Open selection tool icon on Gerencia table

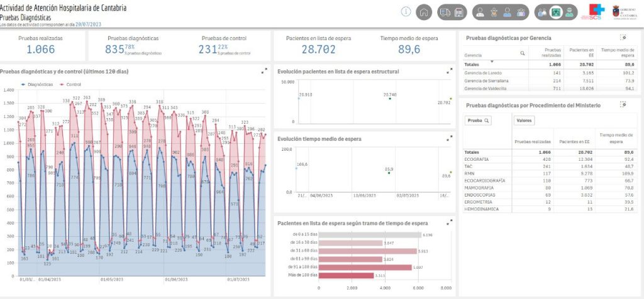point(623,38)
